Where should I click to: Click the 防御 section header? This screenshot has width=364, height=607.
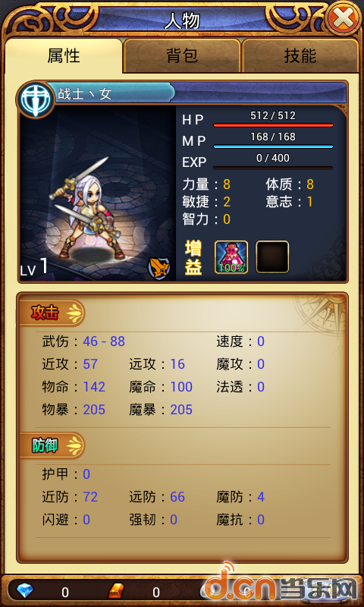coord(52,445)
